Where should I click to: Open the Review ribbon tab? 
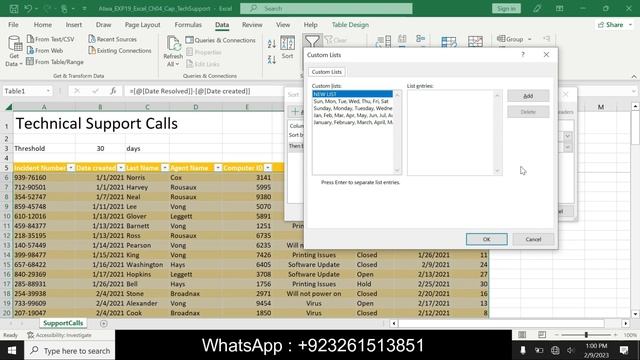(x=252, y=25)
